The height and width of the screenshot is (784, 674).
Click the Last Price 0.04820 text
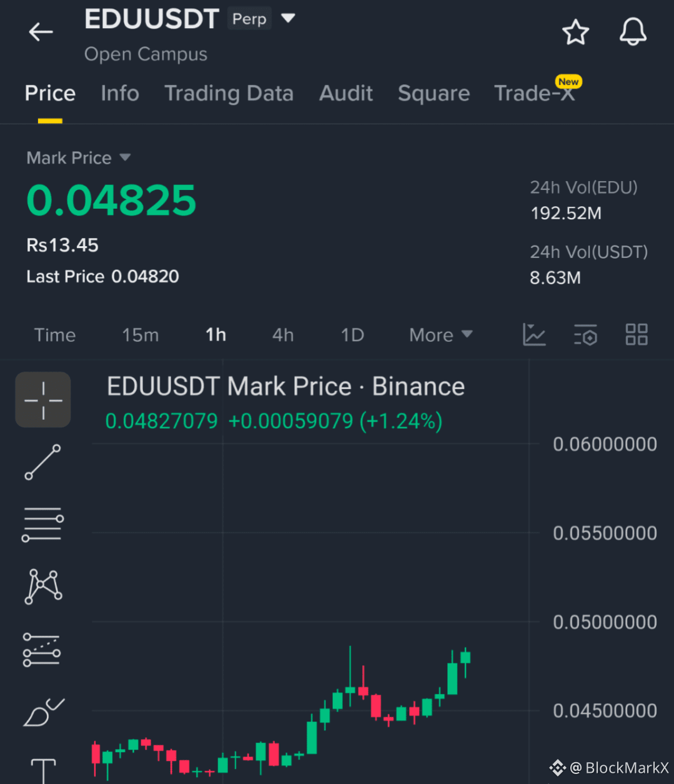click(x=102, y=276)
